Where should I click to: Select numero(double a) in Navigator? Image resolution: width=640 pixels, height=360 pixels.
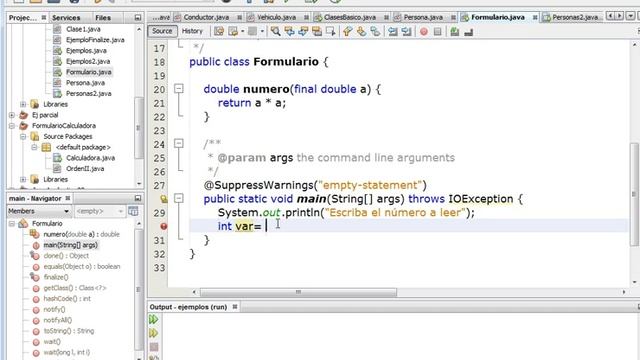click(x=81, y=234)
